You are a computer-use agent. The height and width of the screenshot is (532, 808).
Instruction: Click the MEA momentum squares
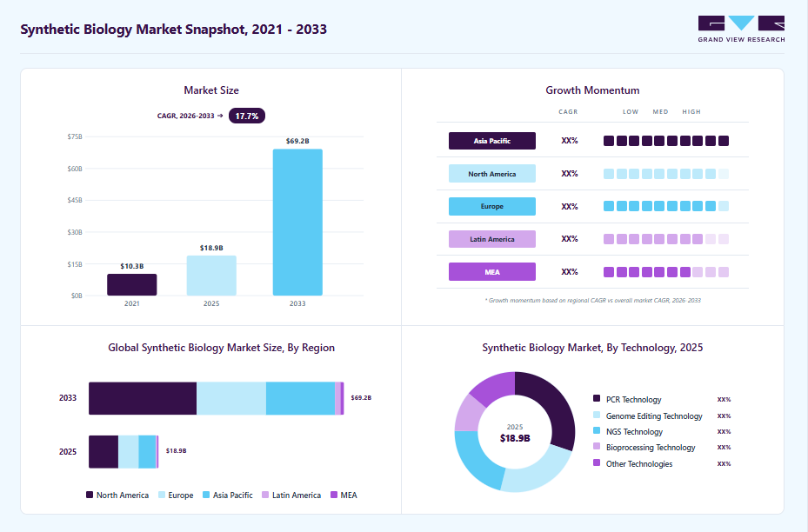[666, 272]
